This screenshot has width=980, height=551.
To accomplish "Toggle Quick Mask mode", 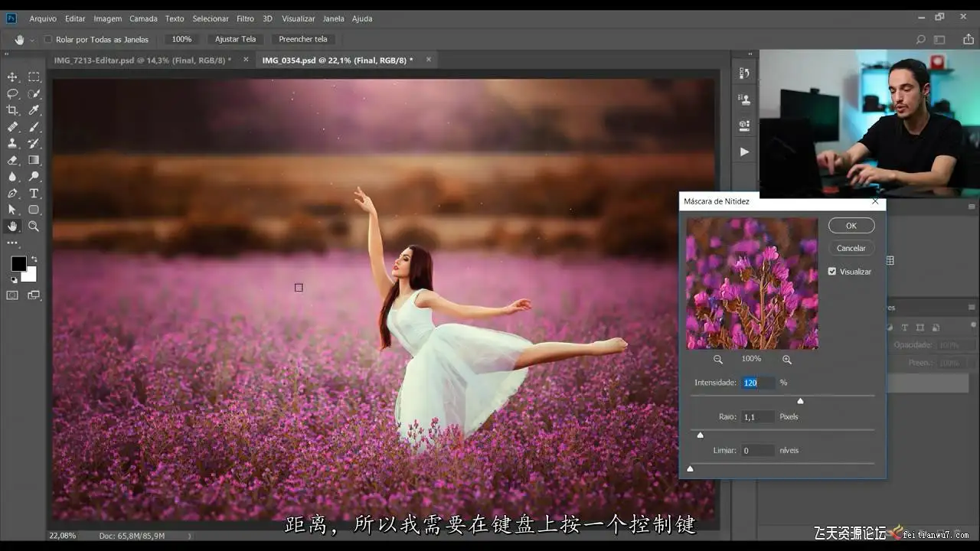I will click(12, 295).
